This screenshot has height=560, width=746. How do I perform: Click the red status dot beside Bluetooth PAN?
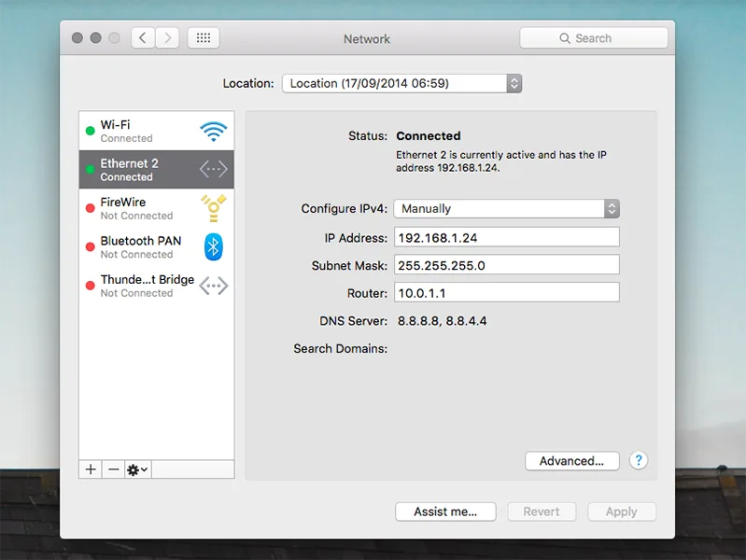(x=90, y=246)
